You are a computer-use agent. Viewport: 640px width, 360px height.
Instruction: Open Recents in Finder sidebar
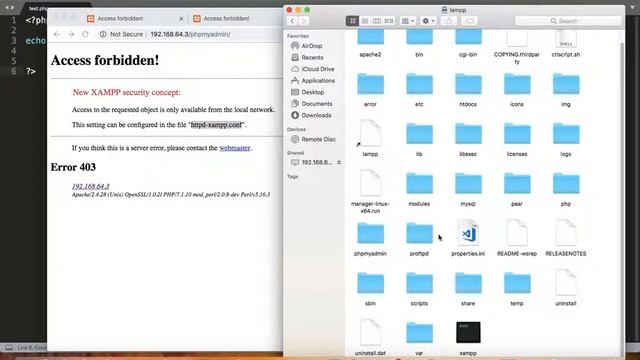[x=312, y=58]
